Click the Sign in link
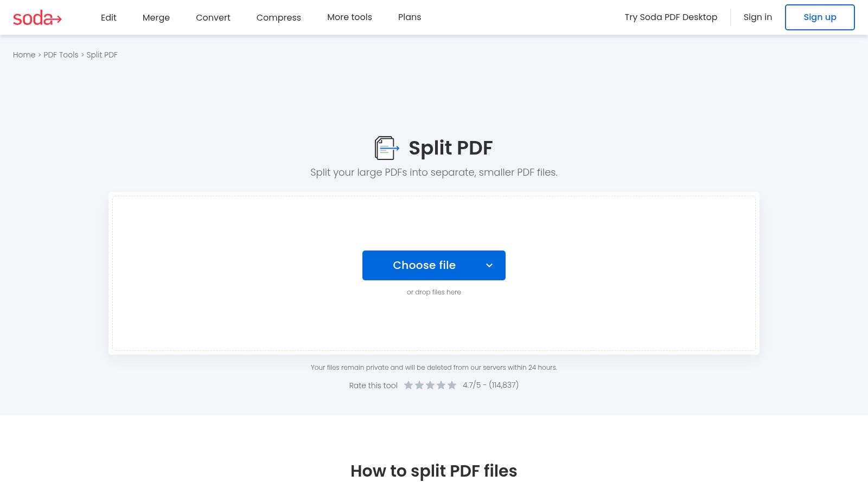The width and height of the screenshot is (868, 488). click(x=757, y=17)
